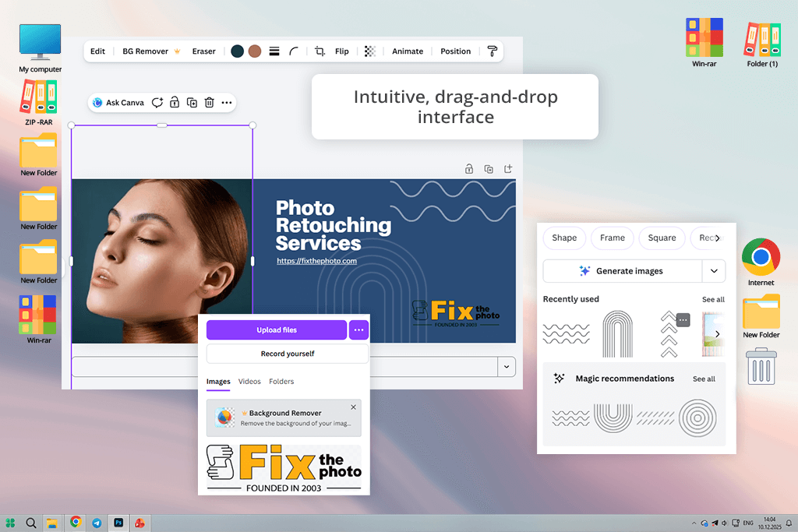Open Photoshop from the taskbar

(x=118, y=523)
